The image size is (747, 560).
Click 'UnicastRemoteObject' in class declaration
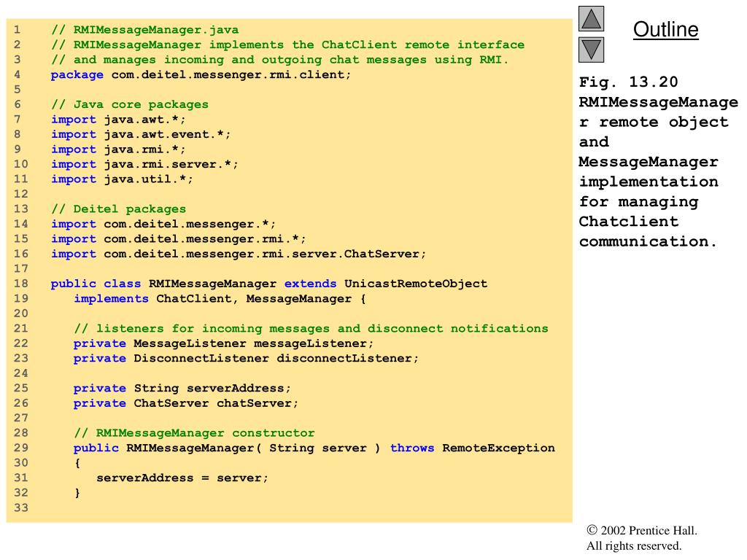[416, 284]
